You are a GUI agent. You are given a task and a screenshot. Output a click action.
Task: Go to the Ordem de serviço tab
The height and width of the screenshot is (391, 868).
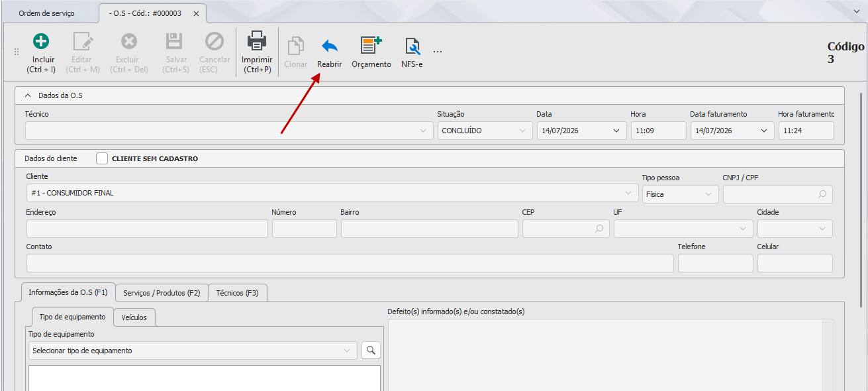tap(46, 13)
